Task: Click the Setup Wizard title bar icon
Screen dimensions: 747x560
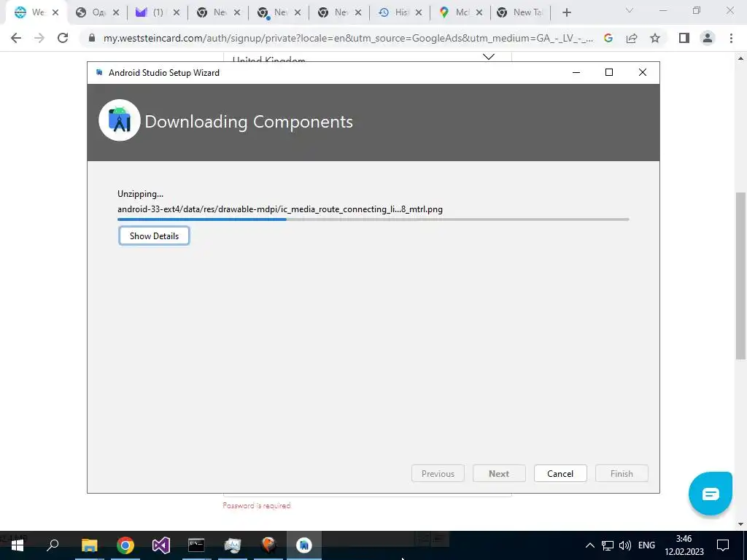Action: click(x=99, y=72)
